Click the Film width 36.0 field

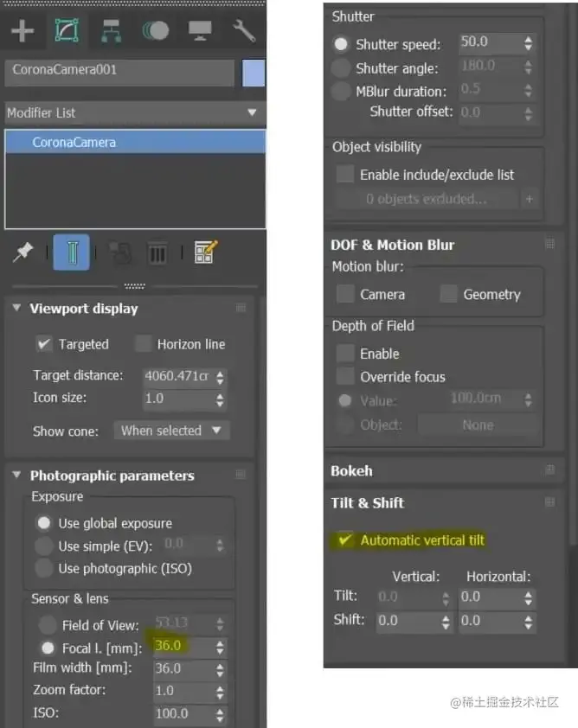pos(184,668)
